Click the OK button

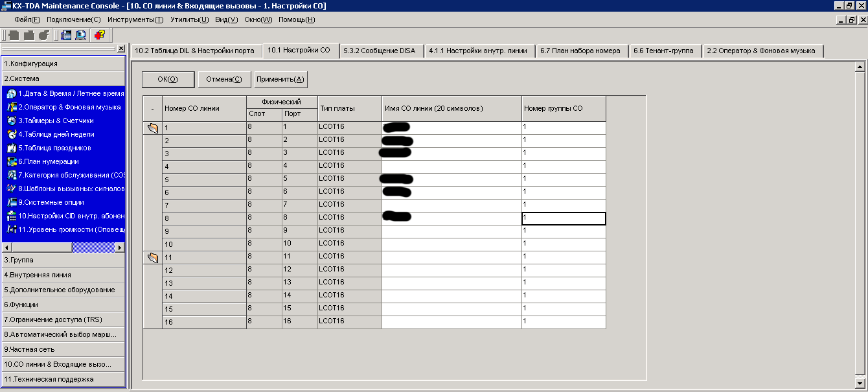[x=168, y=79]
